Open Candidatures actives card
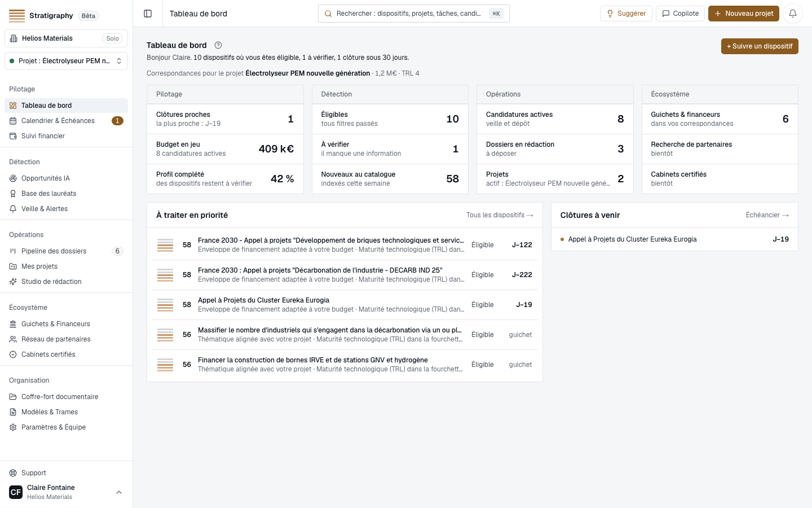This screenshot has width=812, height=508. [x=555, y=119]
